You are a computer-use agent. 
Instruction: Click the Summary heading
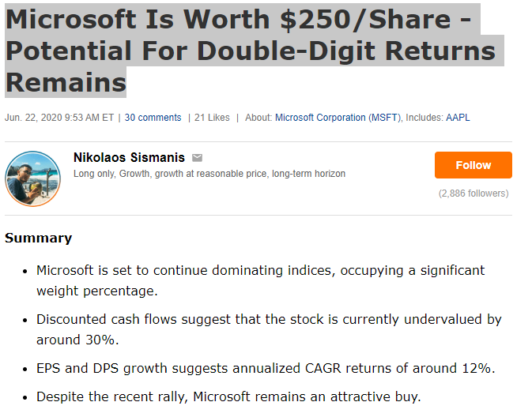pyautogui.click(x=39, y=238)
